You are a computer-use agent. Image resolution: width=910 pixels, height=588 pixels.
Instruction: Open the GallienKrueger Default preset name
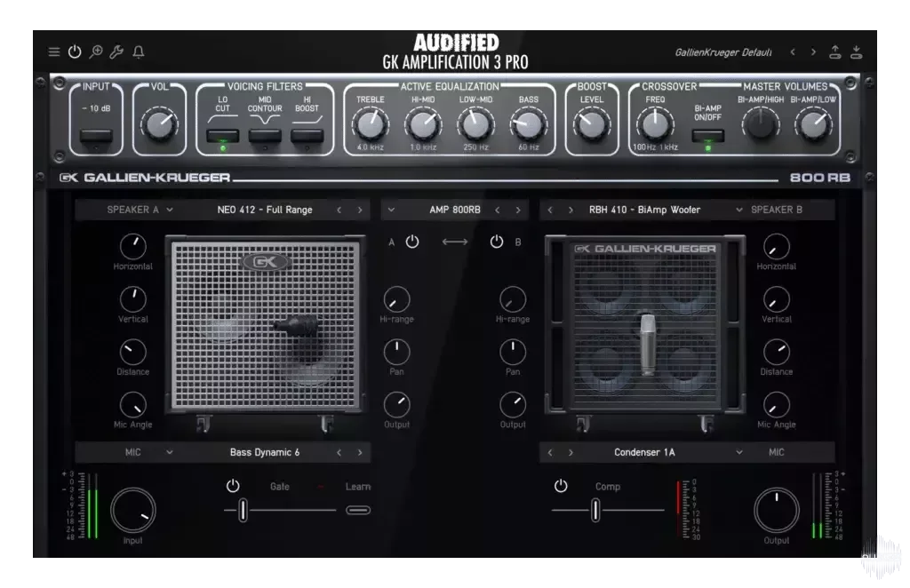[723, 52]
